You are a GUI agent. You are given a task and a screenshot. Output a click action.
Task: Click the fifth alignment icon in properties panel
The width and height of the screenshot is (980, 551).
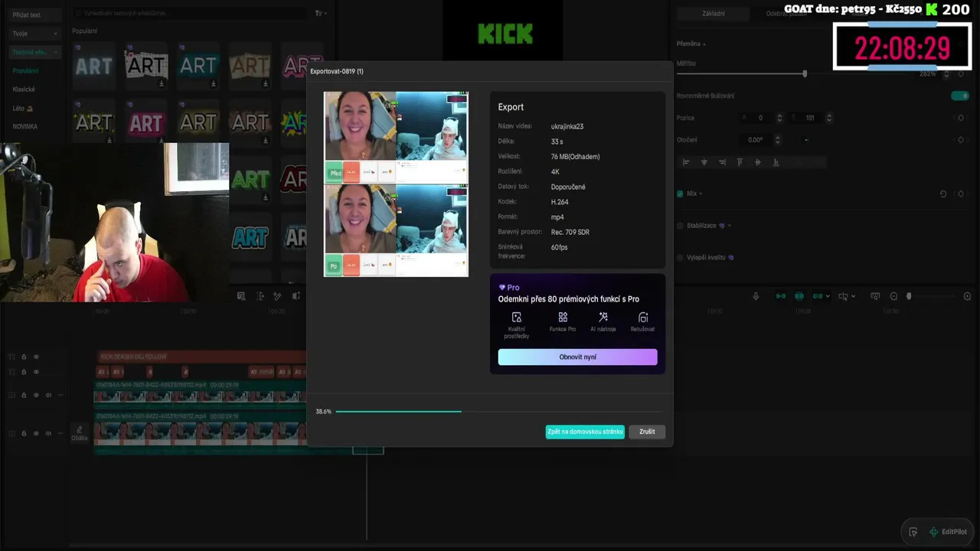758,162
